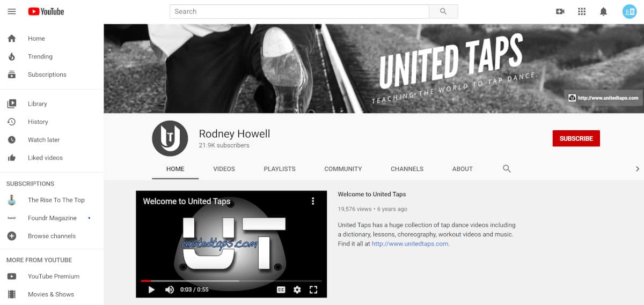Click the Liked videos label

[46, 158]
